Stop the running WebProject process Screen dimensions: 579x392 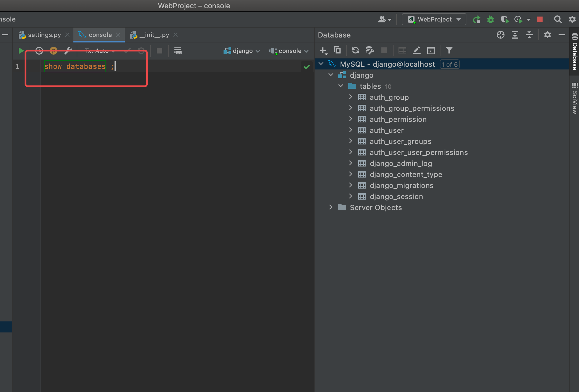click(540, 19)
